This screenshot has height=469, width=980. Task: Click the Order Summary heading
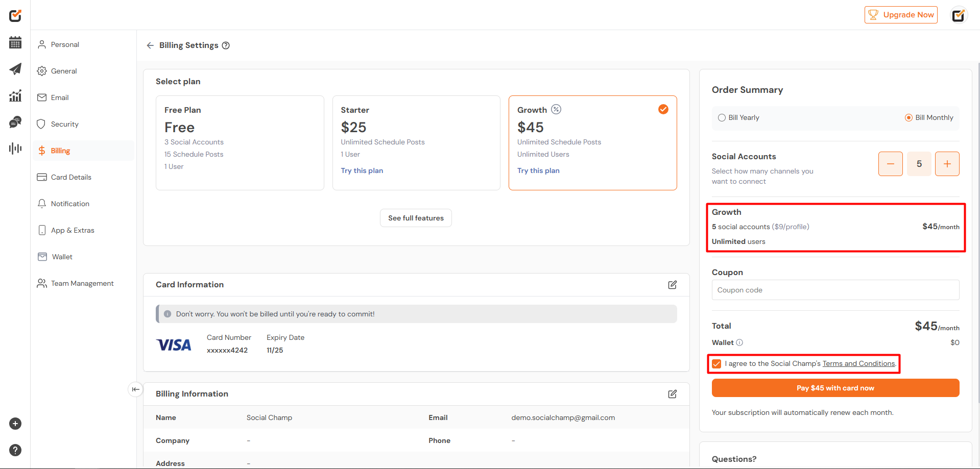coord(747,90)
